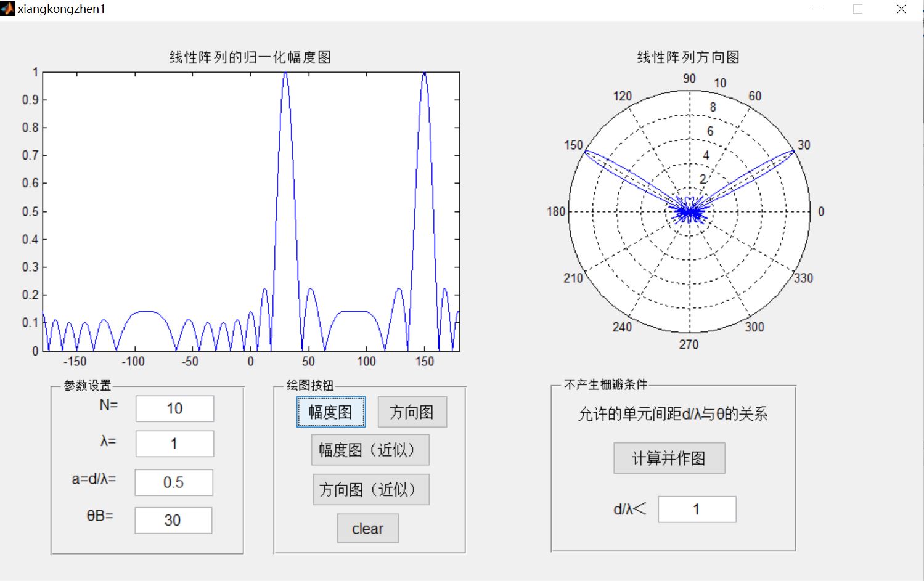Screen dimensions: 924x581
Task: Select the N= element count input field
Action: 174,408
